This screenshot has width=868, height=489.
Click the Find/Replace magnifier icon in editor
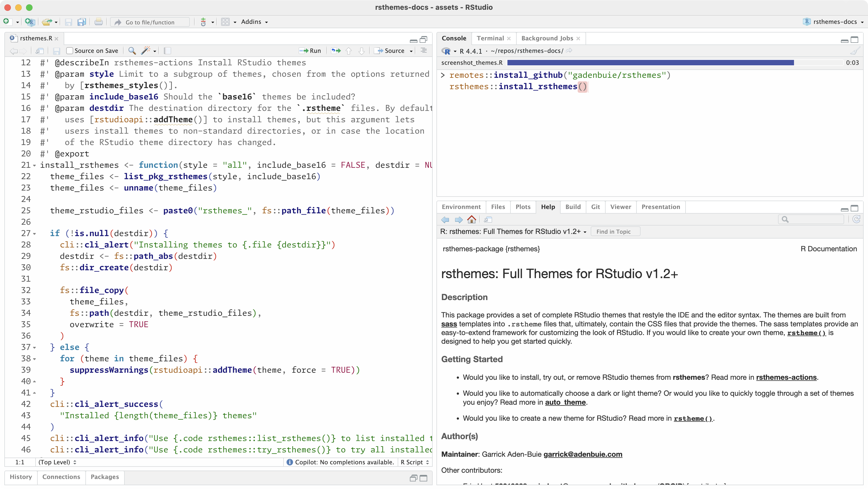pos(132,51)
